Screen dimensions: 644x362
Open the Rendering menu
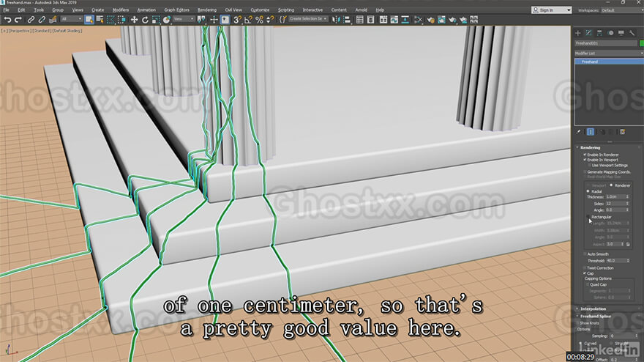pyautogui.click(x=207, y=10)
